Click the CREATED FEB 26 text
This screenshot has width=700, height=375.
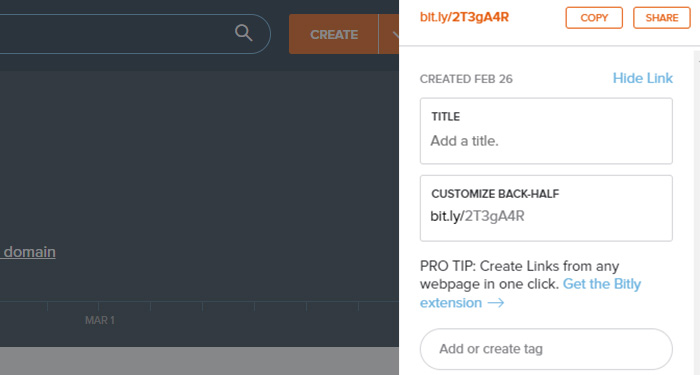(x=466, y=79)
